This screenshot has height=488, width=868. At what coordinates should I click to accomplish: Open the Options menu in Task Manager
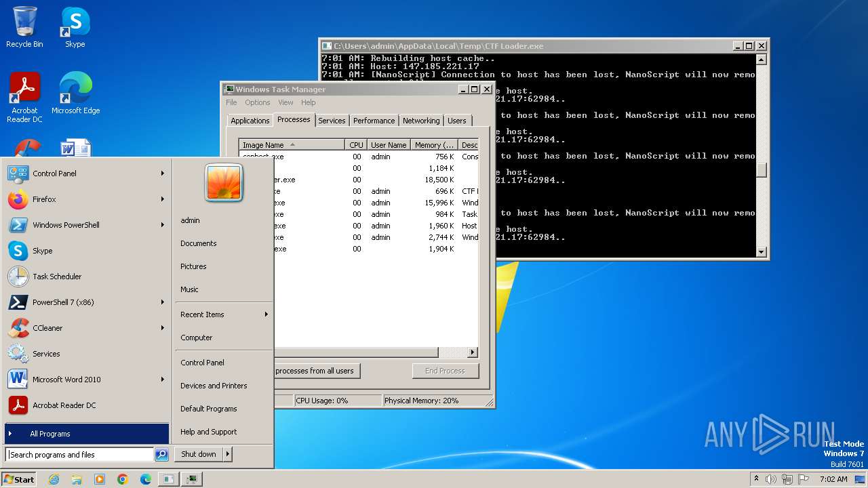pos(258,102)
